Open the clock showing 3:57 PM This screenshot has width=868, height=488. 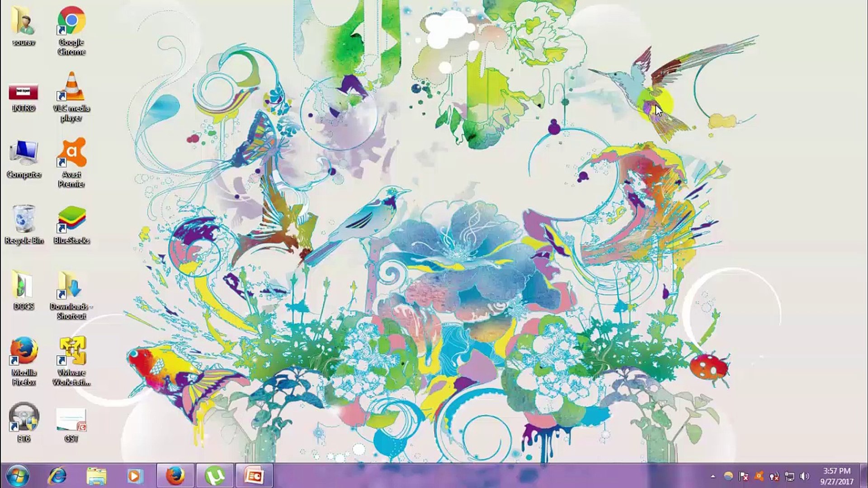[x=837, y=476]
